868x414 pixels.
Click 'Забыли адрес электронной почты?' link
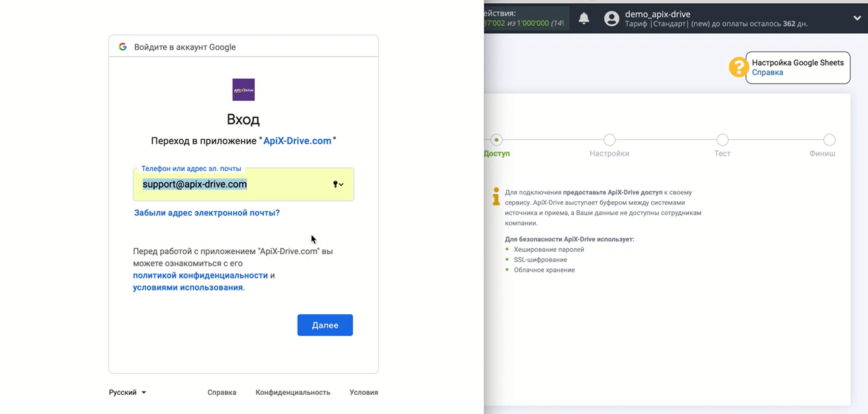[x=207, y=213]
